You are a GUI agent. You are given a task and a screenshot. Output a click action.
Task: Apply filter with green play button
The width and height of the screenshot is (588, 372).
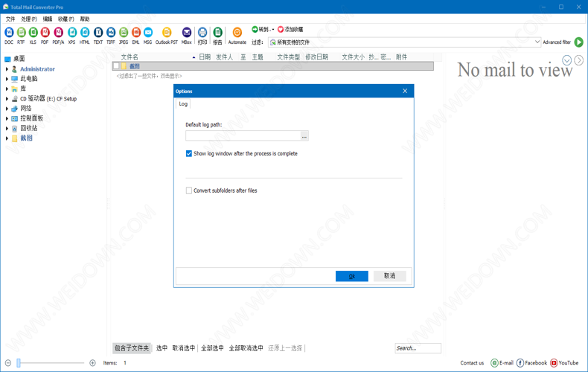point(579,42)
